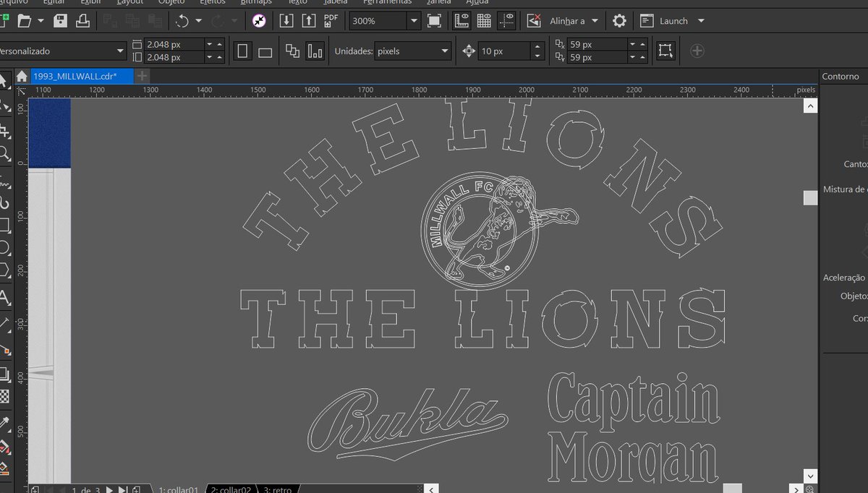Select portrait page orientation
Screen dimensions: 868x493
tap(243, 51)
